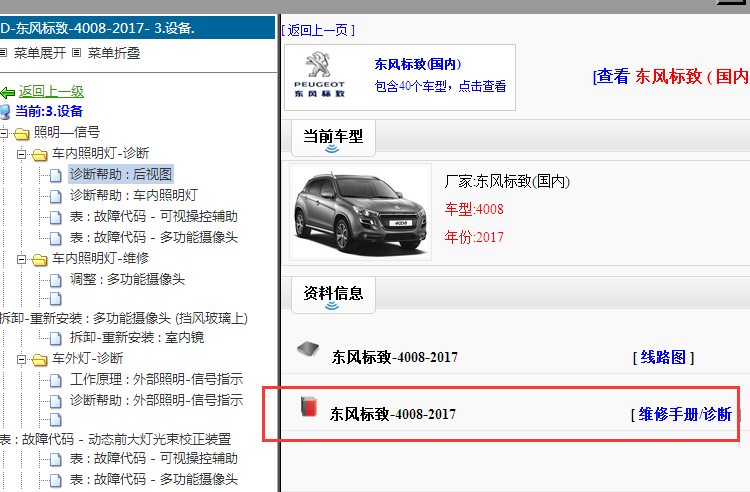Viewport: 750px width, 492px height.
Task: Open the [线路图] wiring diagram link
Action: point(663,357)
